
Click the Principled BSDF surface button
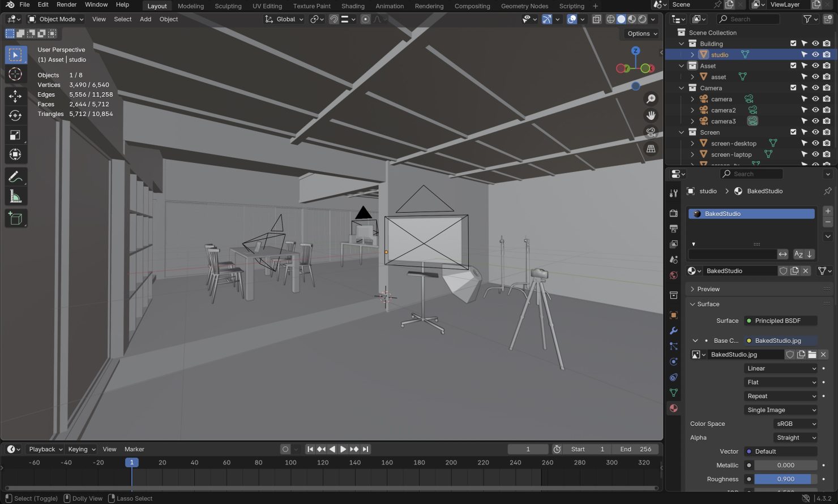coord(780,321)
